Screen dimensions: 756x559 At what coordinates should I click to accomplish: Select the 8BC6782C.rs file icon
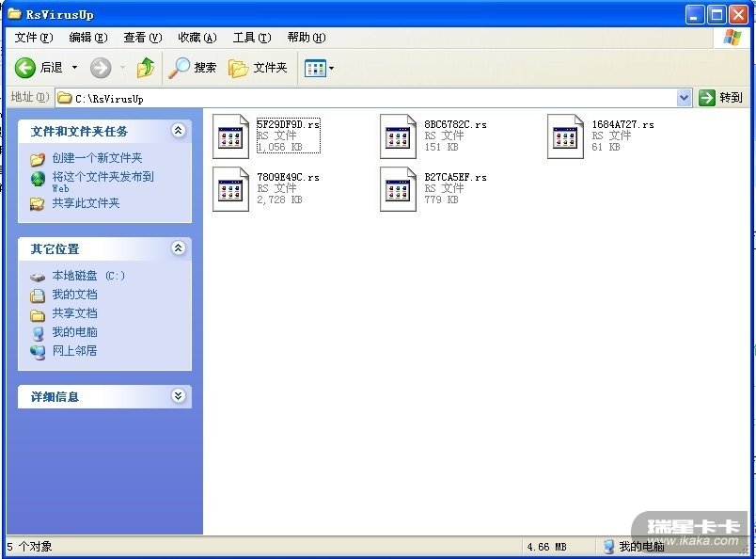398,136
